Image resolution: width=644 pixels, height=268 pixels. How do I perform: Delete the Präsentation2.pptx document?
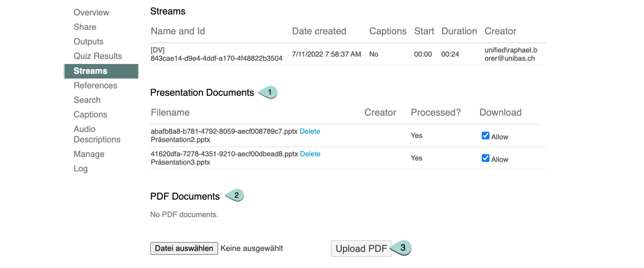[310, 131]
